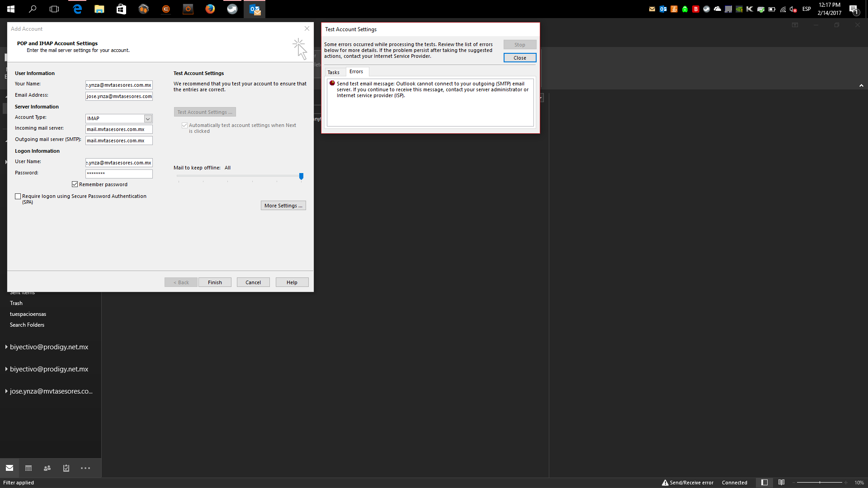The width and height of the screenshot is (868, 488).
Task: Switch to Normal view in status bar
Action: click(x=764, y=483)
